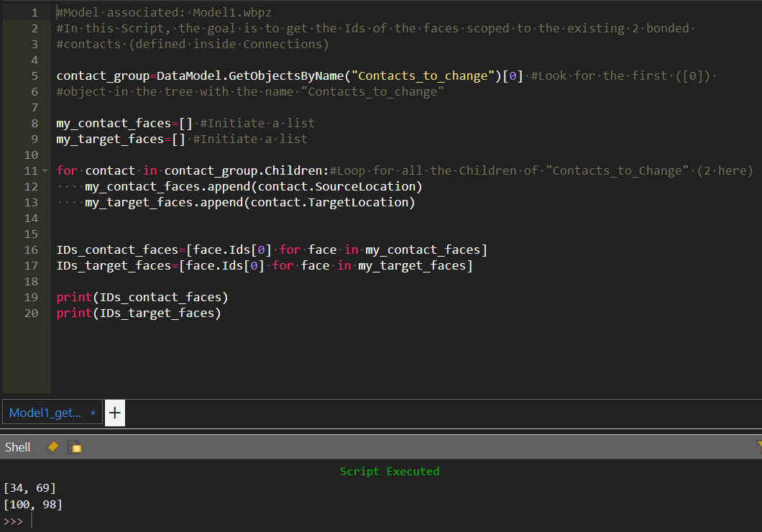Click line number 1 in the gutter
Viewport: 762px width, 532px height.
(34, 13)
